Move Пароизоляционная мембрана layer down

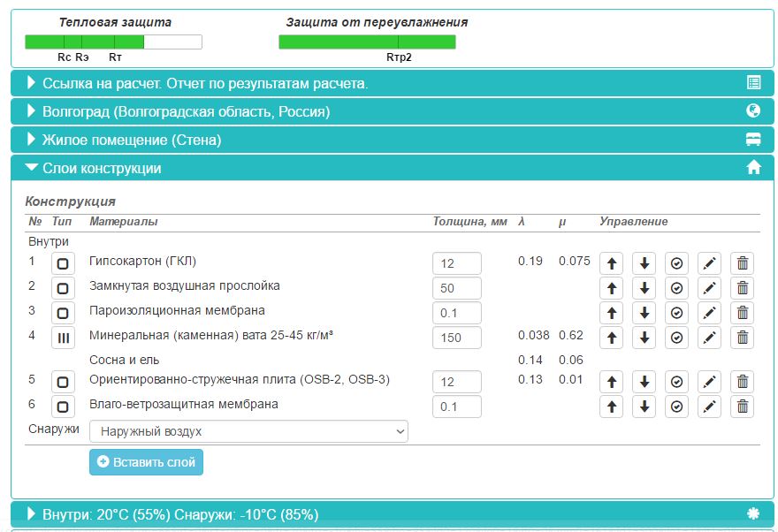[644, 313]
